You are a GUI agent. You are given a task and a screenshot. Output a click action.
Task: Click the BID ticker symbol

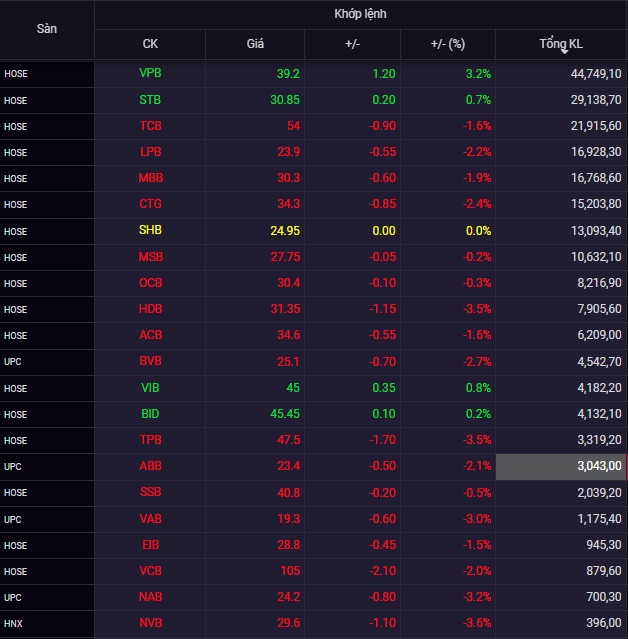pos(150,414)
